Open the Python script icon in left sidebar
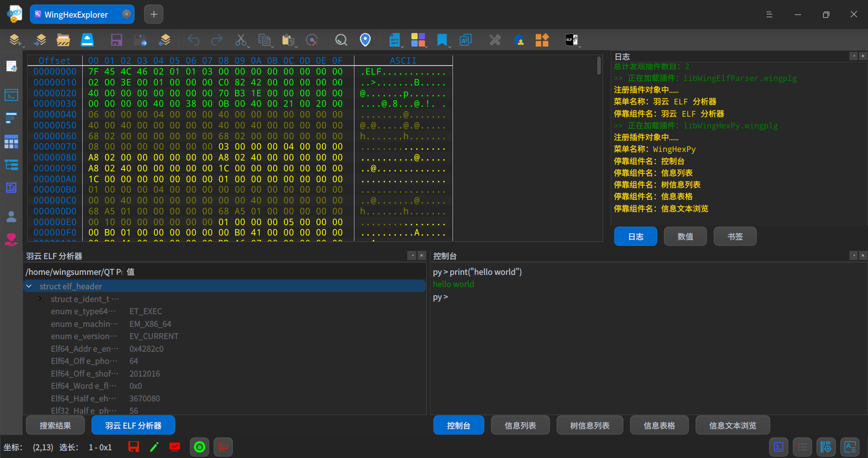Screen dimensions: 868x458 point(11,66)
